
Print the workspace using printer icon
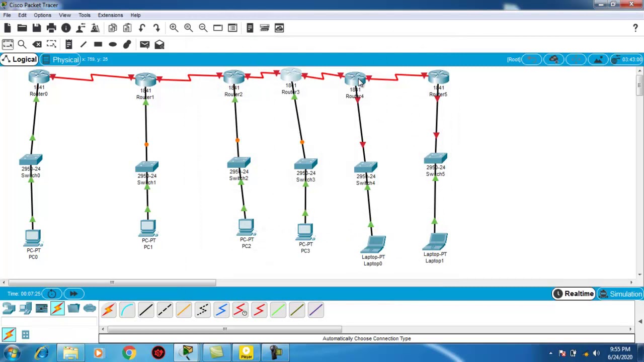[x=51, y=28]
